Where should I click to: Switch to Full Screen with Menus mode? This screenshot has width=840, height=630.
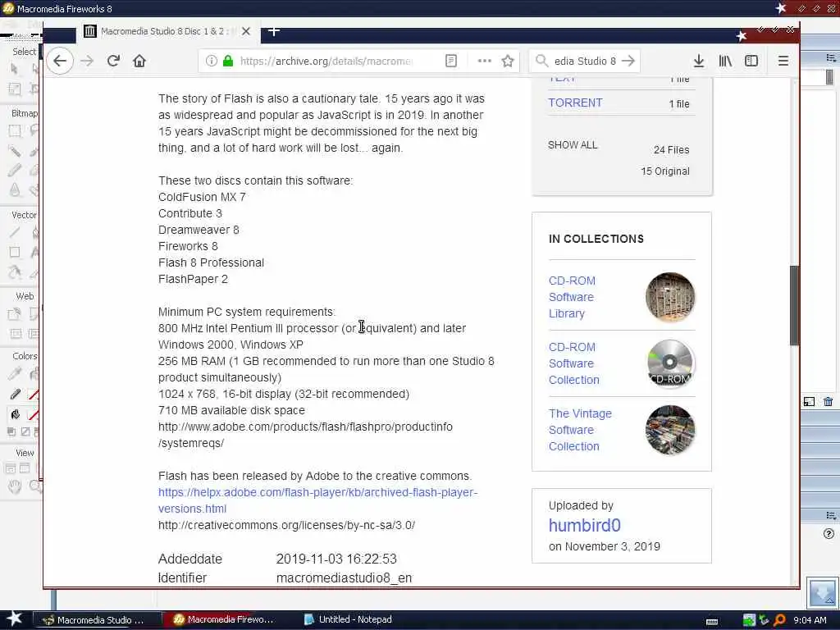[25, 468]
